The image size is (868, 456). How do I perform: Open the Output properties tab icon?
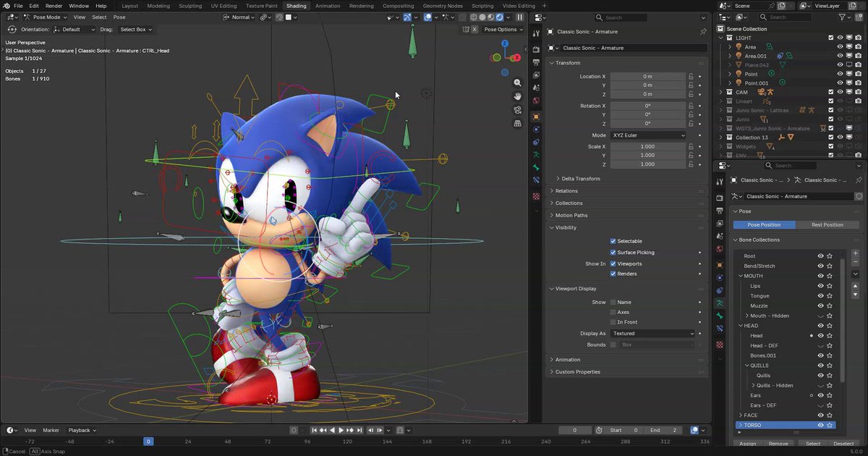tap(536, 62)
